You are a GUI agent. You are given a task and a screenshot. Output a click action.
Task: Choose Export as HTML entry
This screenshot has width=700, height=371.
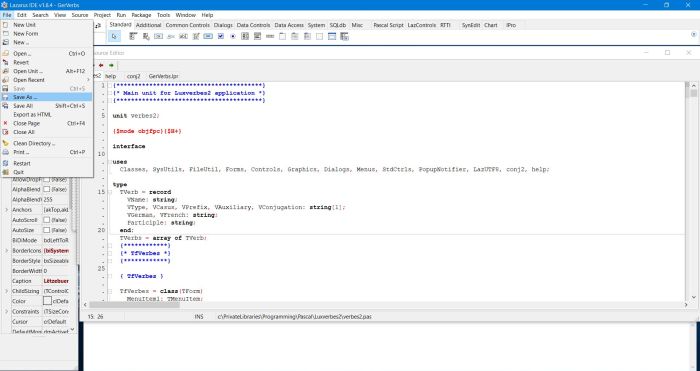(x=46, y=115)
